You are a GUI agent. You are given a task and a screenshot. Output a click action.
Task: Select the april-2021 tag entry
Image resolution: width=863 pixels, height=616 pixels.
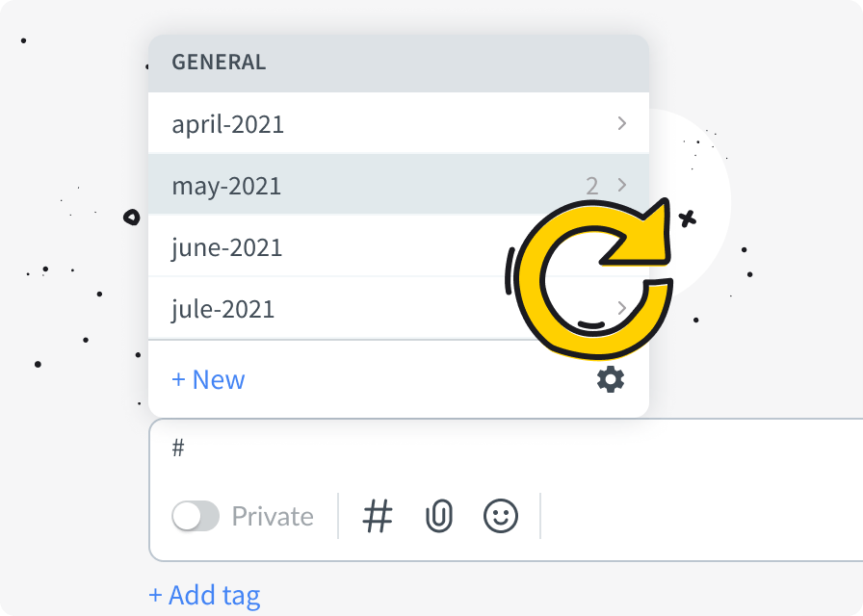point(228,124)
